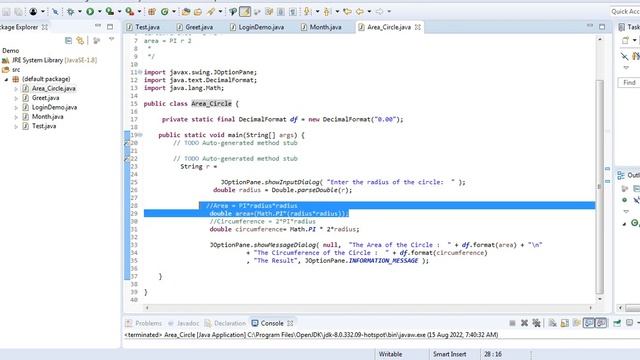640x360 pixels.
Task: Click the editor vertical scrollbar thumb
Action: coord(599,187)
